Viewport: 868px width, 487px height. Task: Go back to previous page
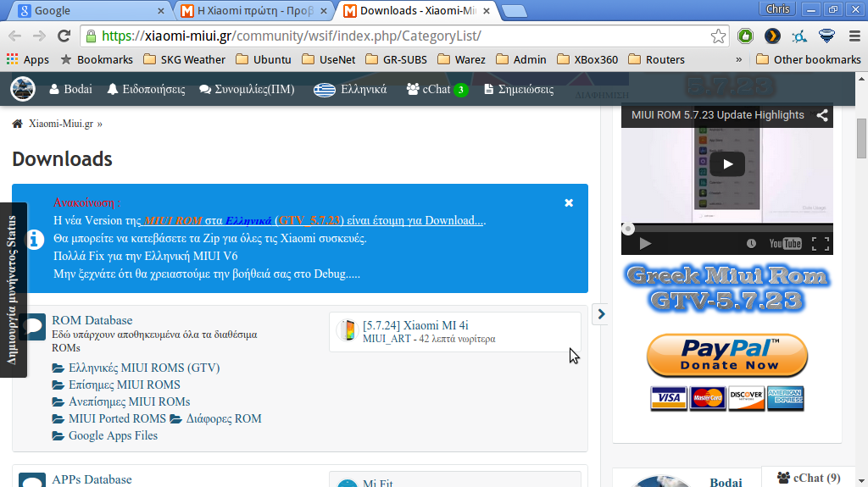point(15,36)
